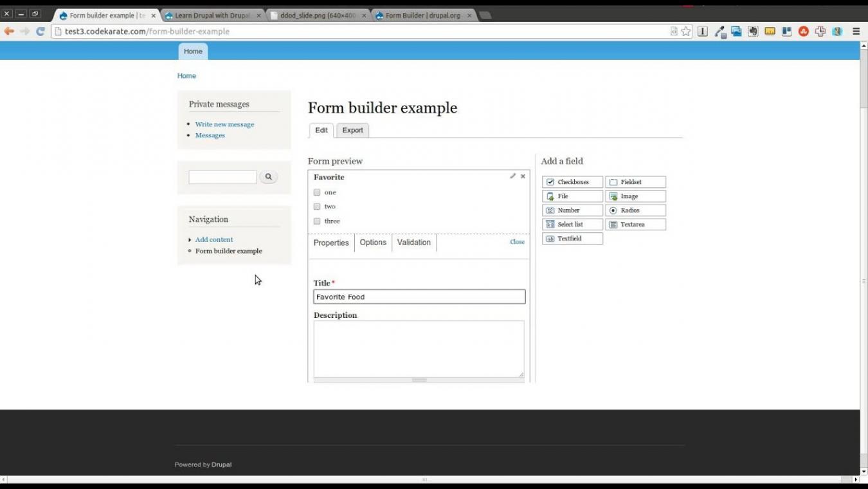Open the Drupal link in footer
Image resolution: width=868 pixels, height=489 pixels.
click(x=221, y=465)
